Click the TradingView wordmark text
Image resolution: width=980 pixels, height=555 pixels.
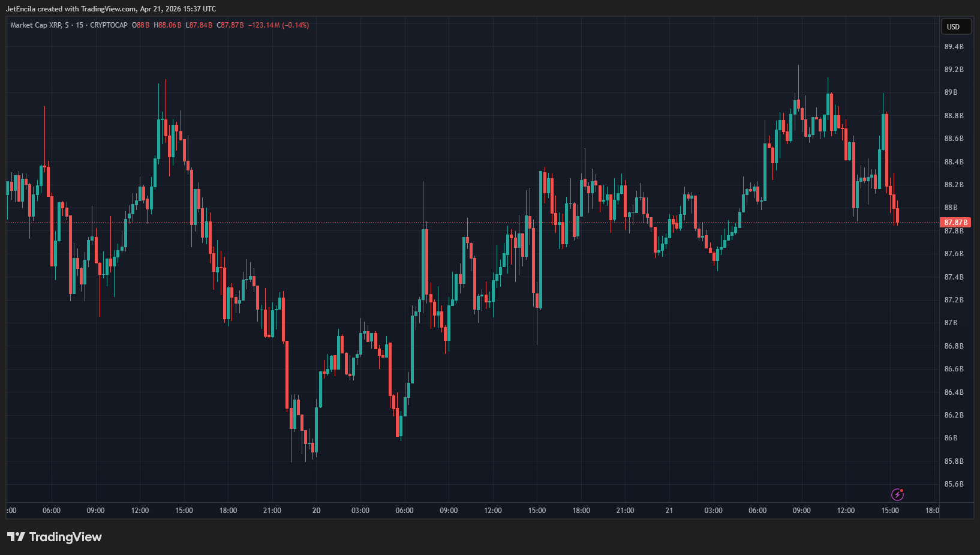[65, 537]
